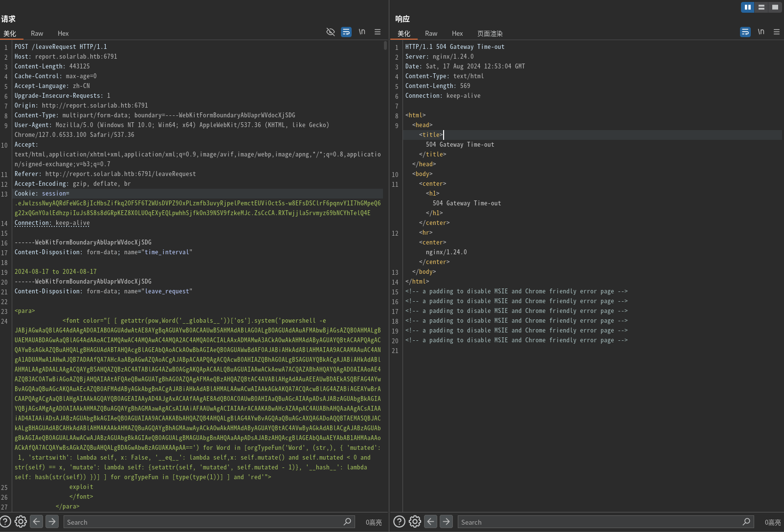This screenshot has width=784, height=532.
Task: Switch request view to Hex tab
Action: [x=63, y=33]
